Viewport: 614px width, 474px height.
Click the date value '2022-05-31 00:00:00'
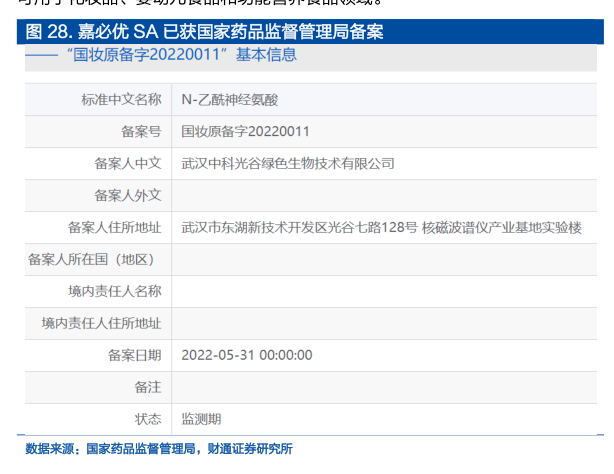pyautogui.click(x=247, y=355)
